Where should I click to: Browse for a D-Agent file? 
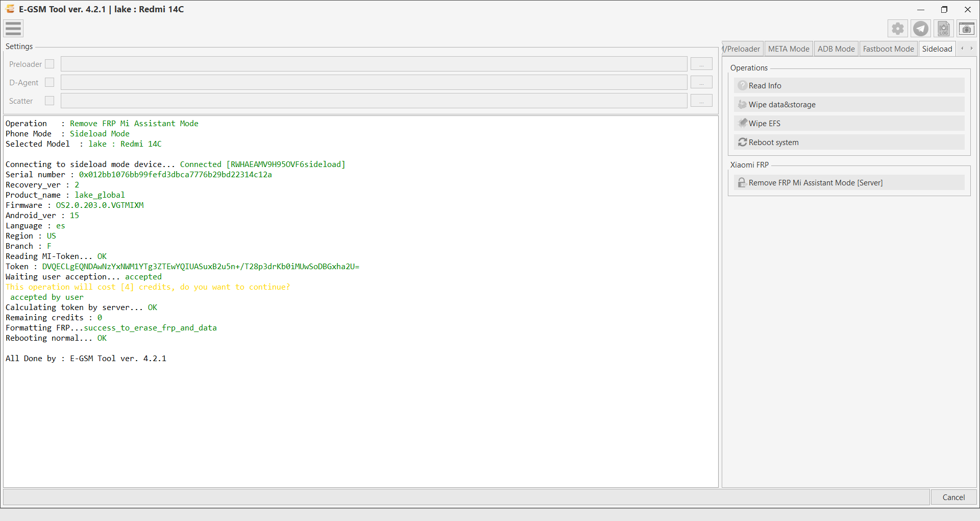coord(701,82)
